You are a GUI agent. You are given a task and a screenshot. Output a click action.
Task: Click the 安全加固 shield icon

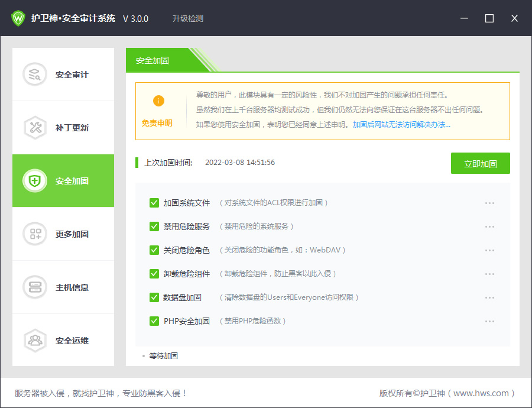pyautogui.click(x=35, y=180)
